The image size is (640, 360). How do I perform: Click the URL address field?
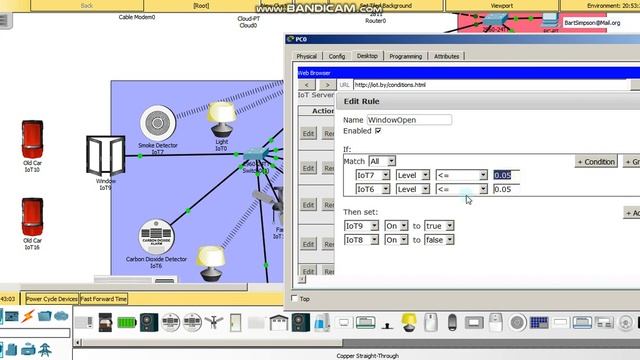[x=491, y=85]
